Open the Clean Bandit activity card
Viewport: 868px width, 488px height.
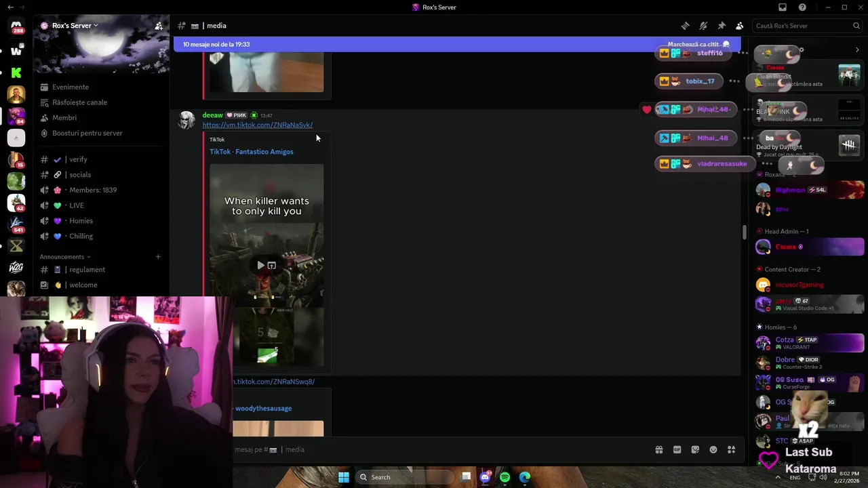808,75
